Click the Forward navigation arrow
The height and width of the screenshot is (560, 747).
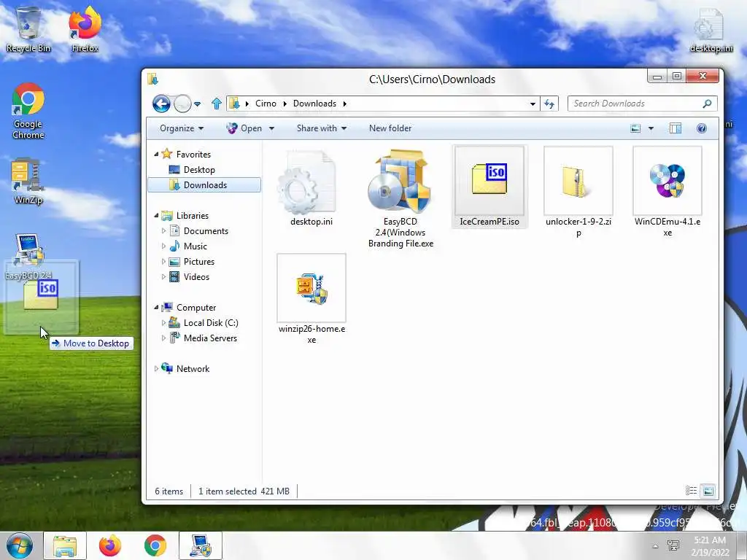(182, 104)
